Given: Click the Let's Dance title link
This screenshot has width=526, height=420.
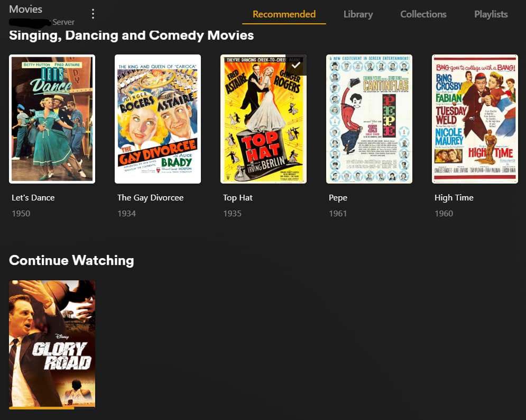Looking at the screenshot, I should tap(33, 198).
